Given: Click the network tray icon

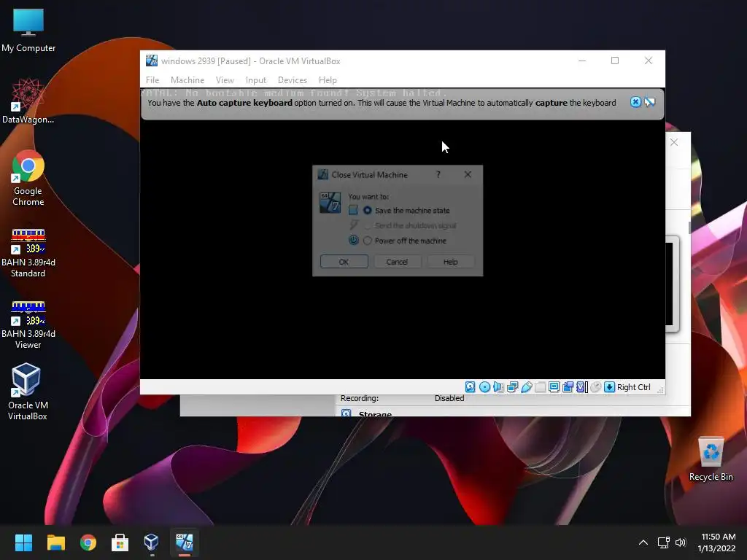Looking at the screenshot, I should click(x=664, y=542).
